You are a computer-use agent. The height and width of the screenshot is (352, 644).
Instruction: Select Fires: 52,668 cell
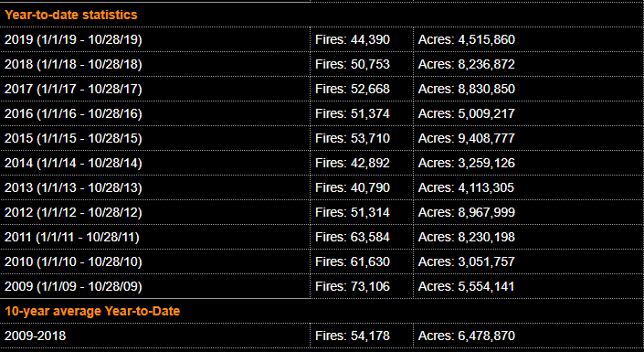tap(353, 89)
